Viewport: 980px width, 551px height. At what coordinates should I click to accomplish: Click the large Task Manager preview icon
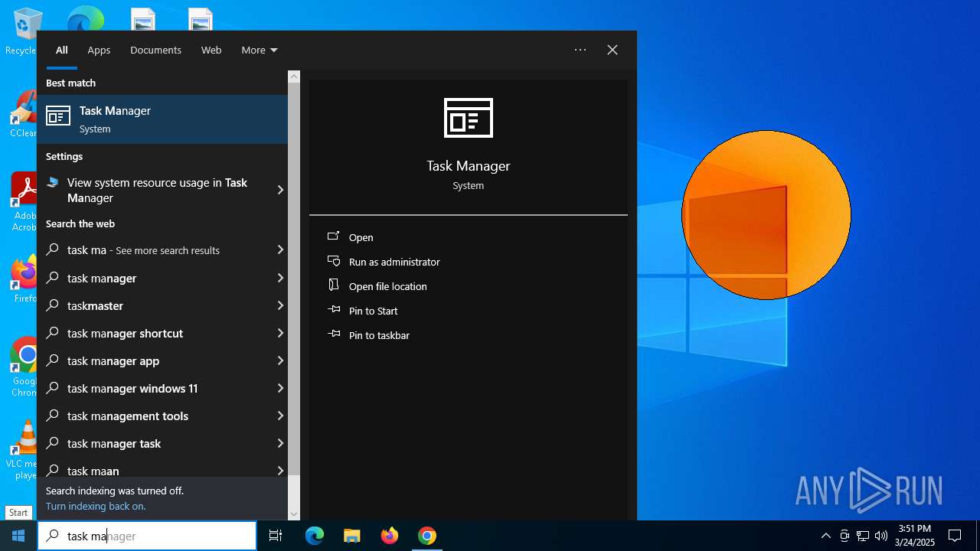[x=469, y=118]
